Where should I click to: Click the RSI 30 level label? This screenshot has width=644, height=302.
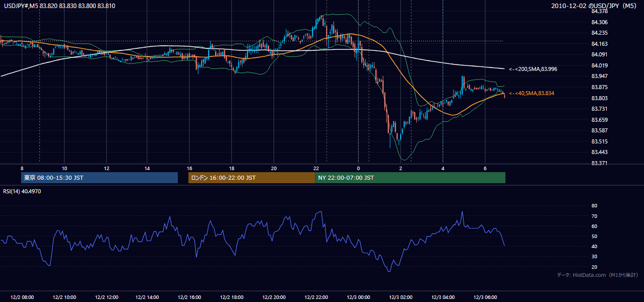tap(594, 257)
